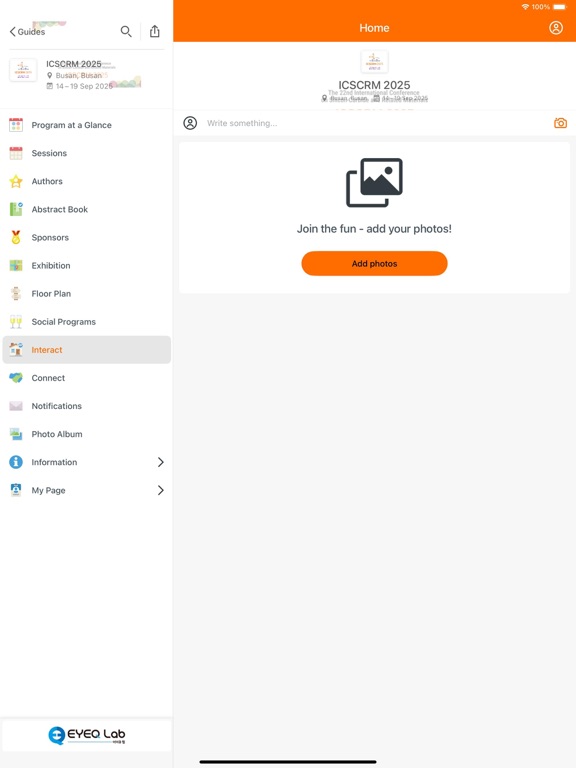
Task: Click the Join the fun add photos text
Action: pyautogui.click(x=374, y=229)
